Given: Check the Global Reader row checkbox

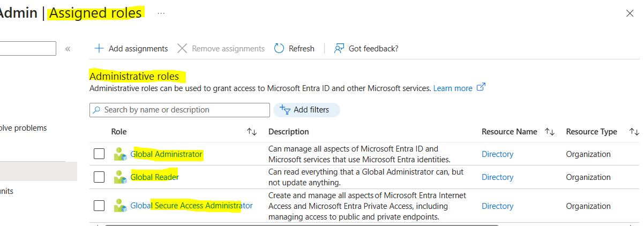Looking at the screenshot, I should coord(99,177).
